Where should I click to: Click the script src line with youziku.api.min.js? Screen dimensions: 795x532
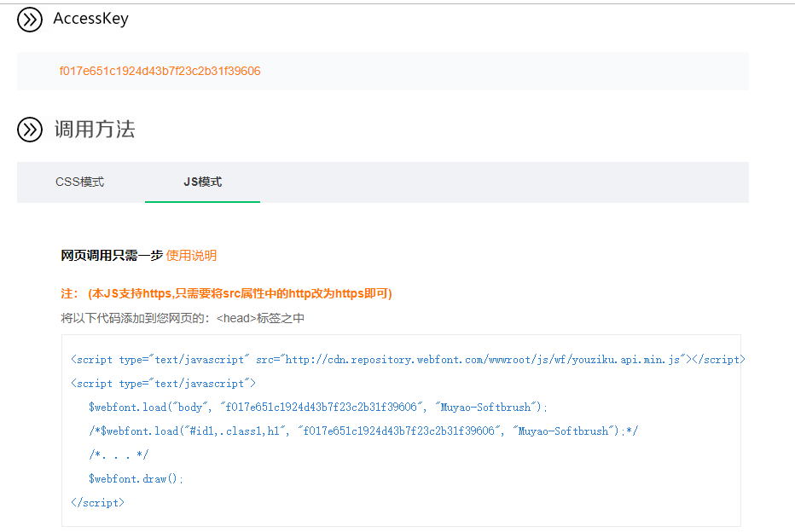coord(408,360)
